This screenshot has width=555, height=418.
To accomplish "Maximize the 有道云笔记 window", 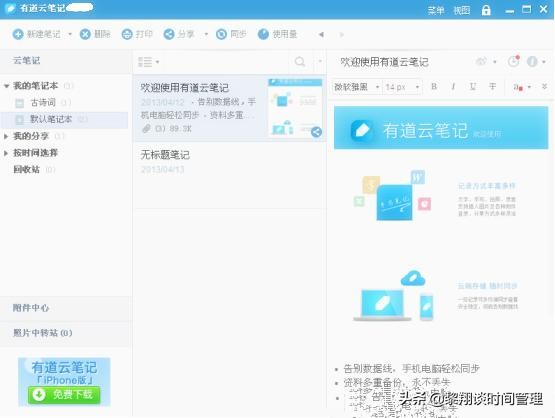I will tap(527, 9).
